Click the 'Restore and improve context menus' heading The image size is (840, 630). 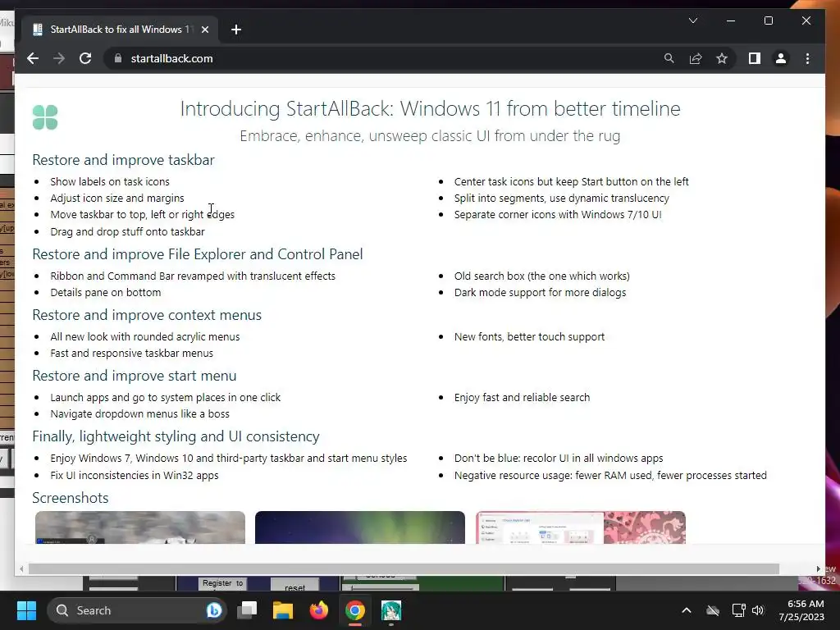click(147, 315)
